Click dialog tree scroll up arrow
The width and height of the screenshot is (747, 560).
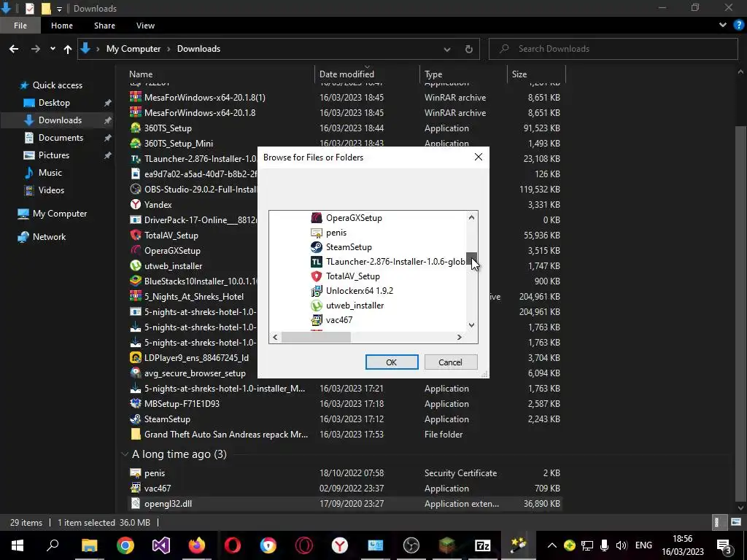tap(472, 217)
